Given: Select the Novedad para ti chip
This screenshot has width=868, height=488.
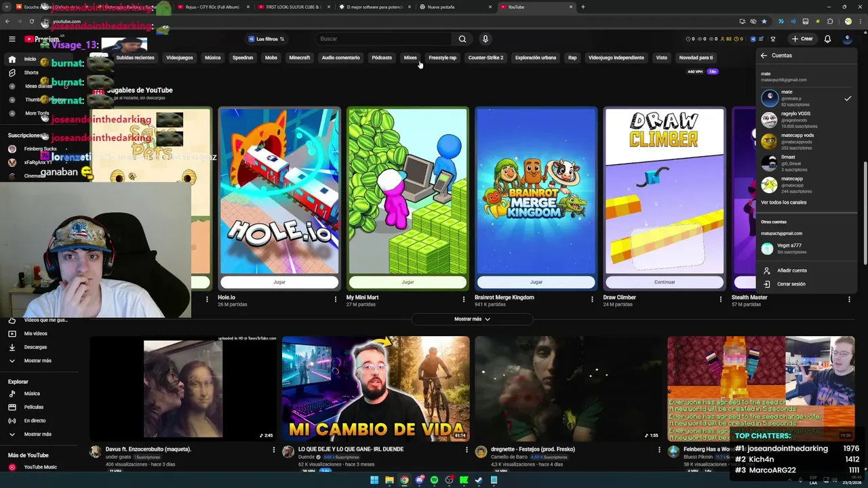Looking at the screenshot, I should tap(696, 58).
